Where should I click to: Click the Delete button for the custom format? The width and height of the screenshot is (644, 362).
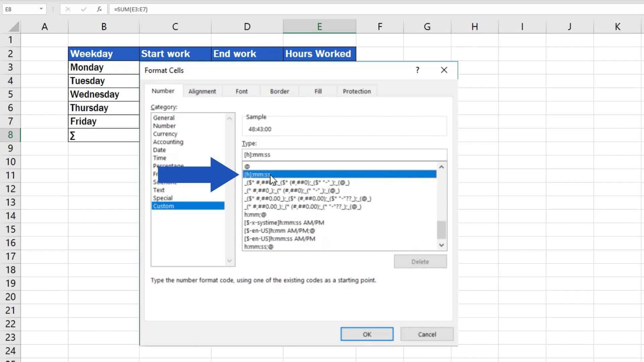(420, 261)
